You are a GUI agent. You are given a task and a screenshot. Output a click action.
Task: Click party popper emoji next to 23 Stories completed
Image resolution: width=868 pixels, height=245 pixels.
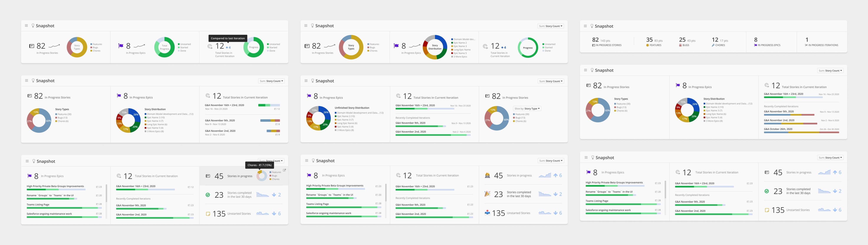pos(487,194)
